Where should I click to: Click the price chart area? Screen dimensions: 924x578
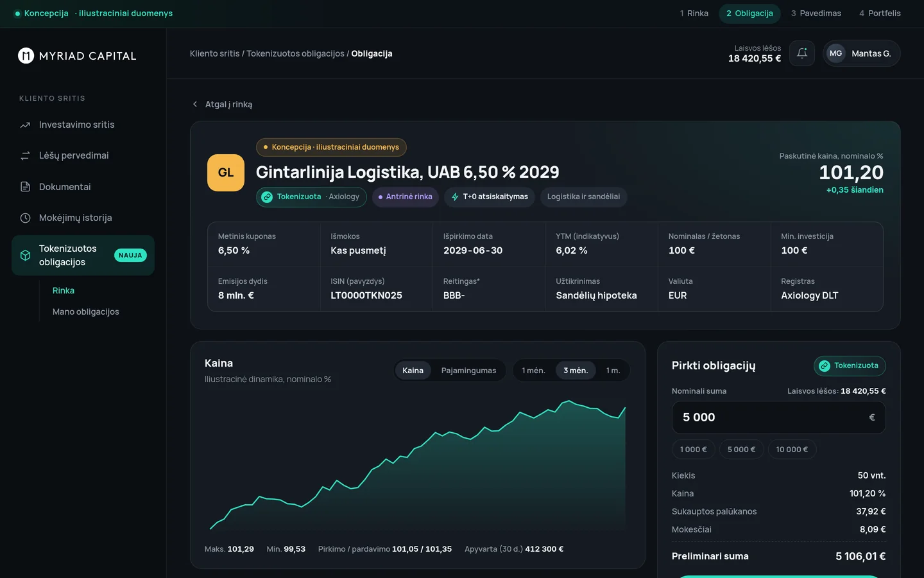(417, 466)
